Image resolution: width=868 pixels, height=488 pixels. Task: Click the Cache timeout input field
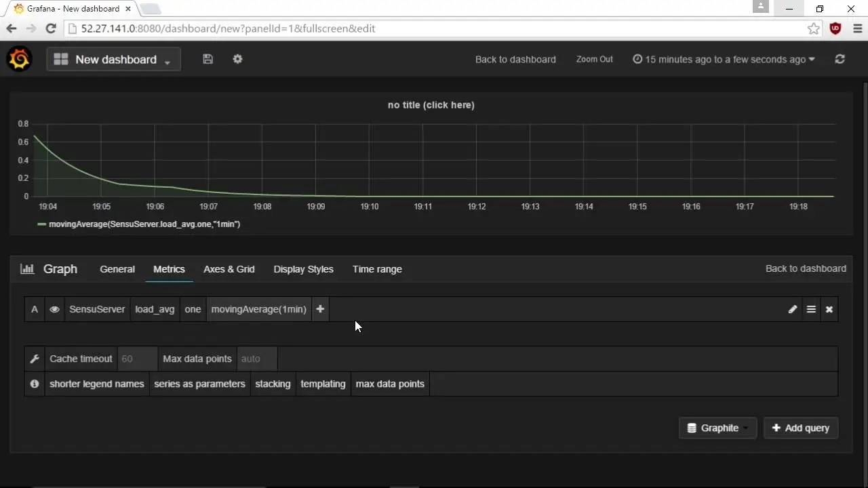pos(138,359)
